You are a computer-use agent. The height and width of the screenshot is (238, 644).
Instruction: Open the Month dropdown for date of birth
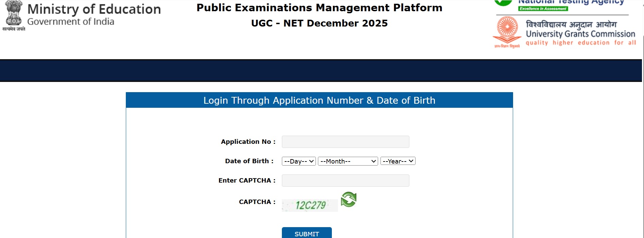tap(348, 161)
